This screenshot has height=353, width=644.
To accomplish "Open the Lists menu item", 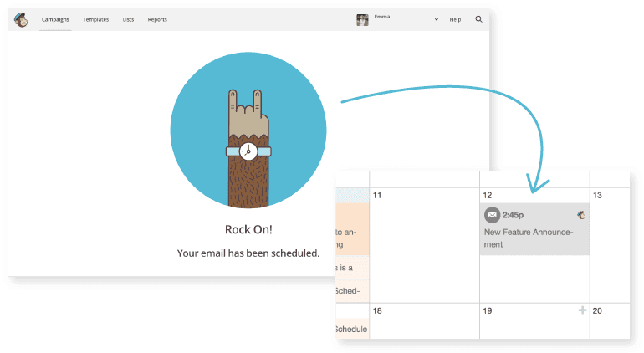I will coord(128,19).
